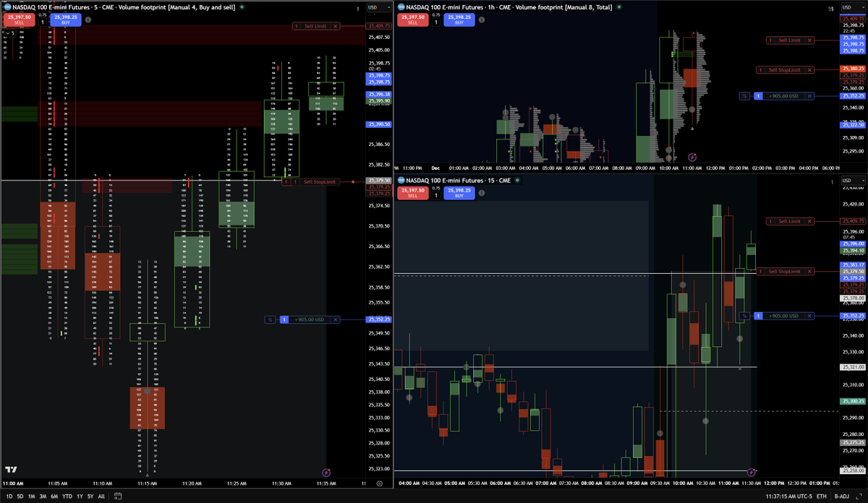Select 1D time range
868x503 pixels.
[9, 496]
